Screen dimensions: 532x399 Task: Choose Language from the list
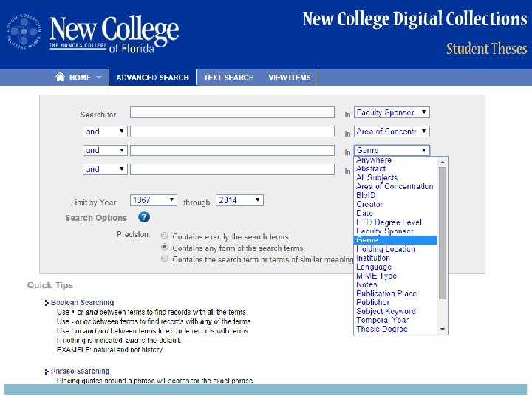pyautogui.click(x=395, y=267)
